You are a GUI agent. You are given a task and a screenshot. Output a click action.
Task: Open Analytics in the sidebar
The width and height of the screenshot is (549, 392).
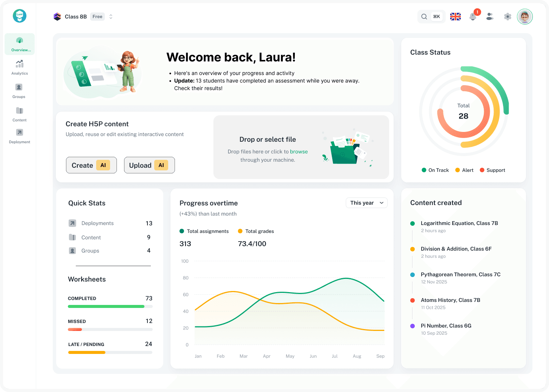pyautogui.click(x=20, y=68)
